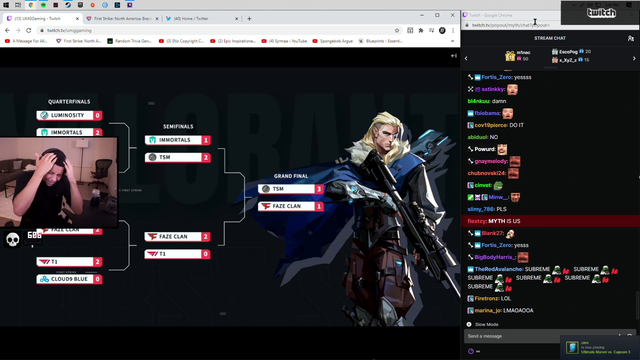
Task: Click the Chrome icon in the taskbar
Action: coord(31,5)
